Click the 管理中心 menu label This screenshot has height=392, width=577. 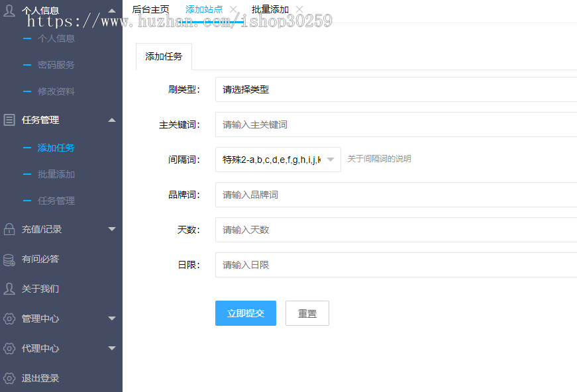(x=40, y=318)
